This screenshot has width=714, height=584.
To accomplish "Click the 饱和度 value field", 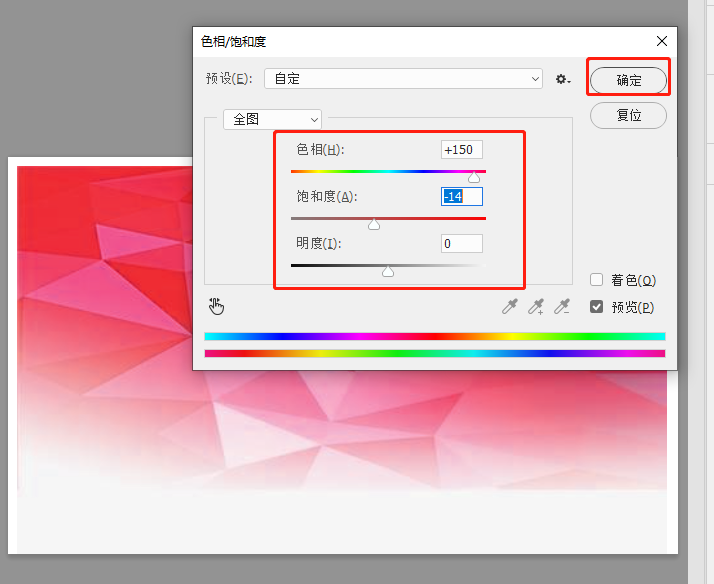I will point(462,196).
